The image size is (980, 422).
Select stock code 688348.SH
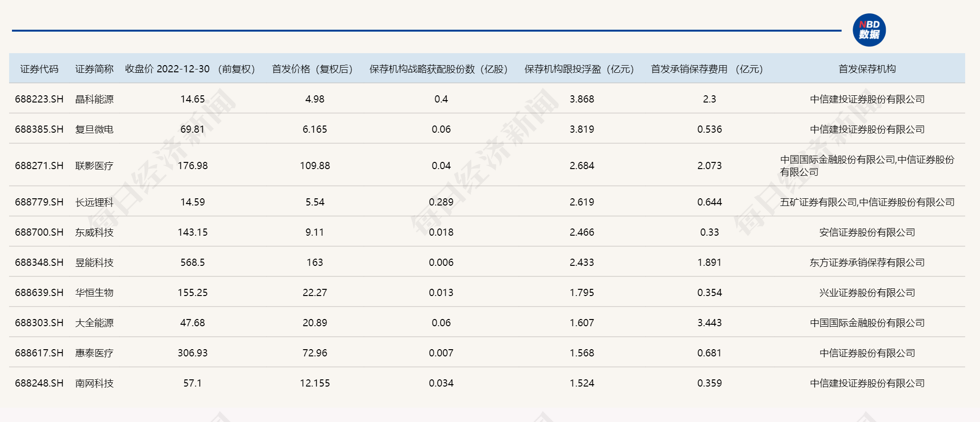(x=39, y=262)
